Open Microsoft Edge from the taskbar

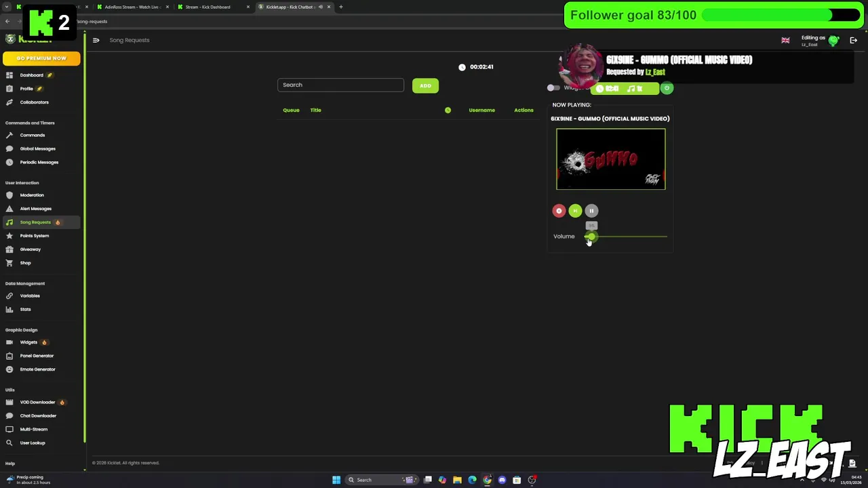click(472, 480)
